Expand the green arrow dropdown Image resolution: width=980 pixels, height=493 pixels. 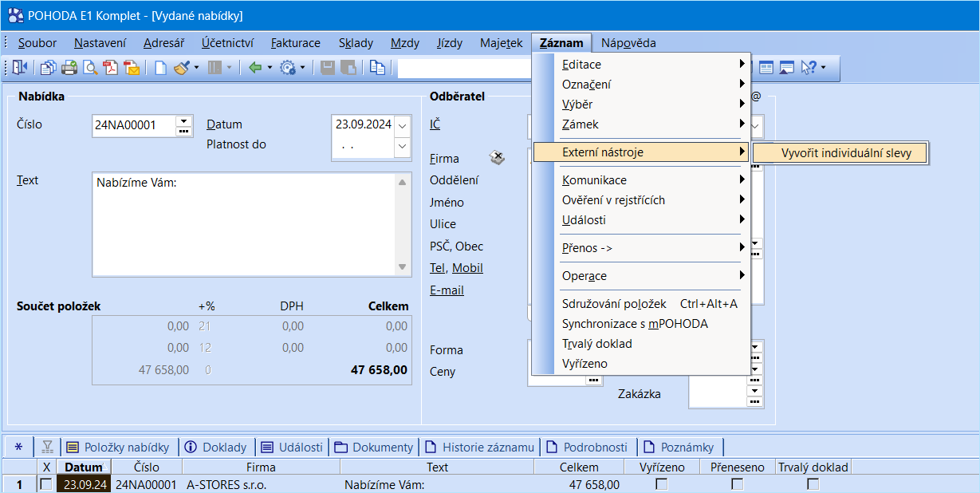tap(270, 69)
